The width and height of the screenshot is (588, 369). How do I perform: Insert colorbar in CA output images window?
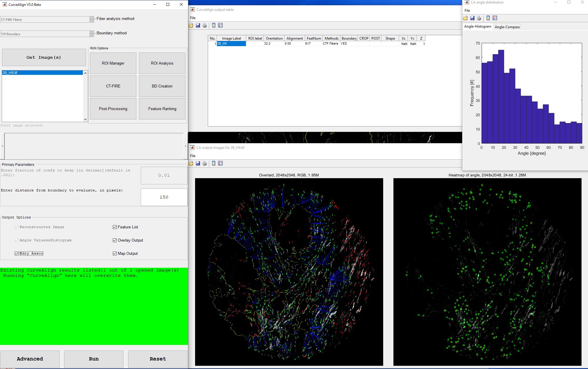click(214, 164)
